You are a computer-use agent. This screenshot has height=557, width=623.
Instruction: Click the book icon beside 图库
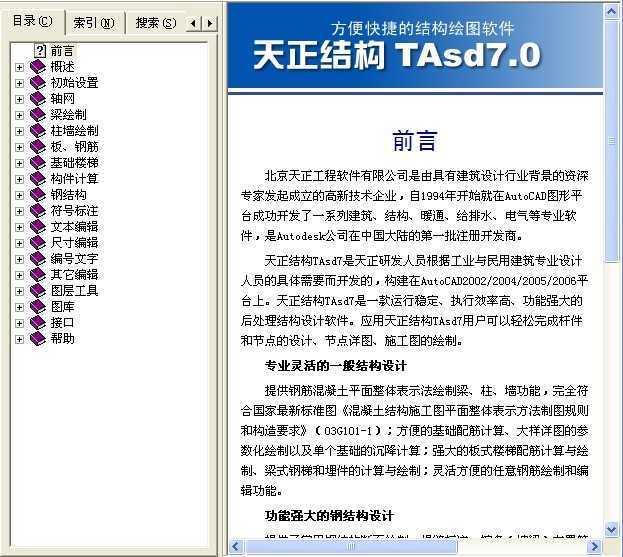tap(38, 307)
